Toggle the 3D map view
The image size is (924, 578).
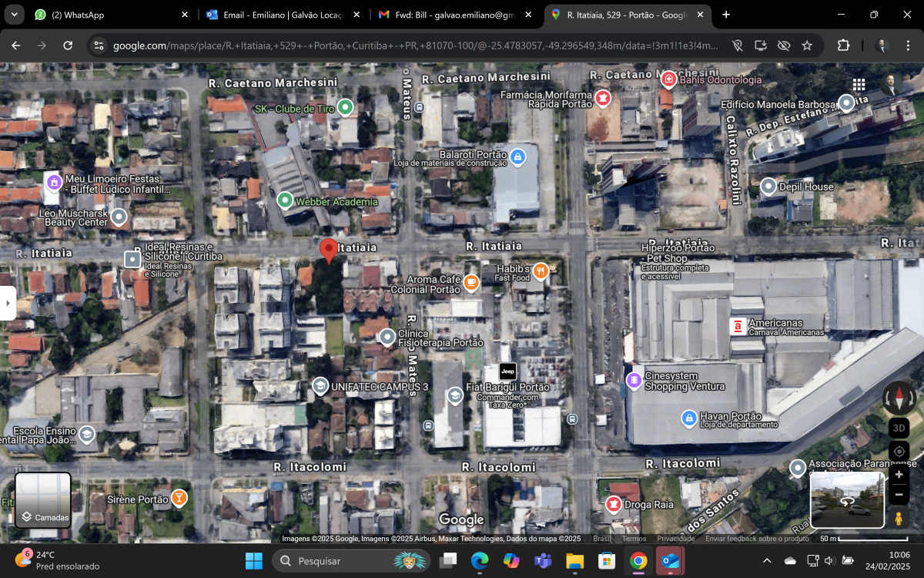(899, 428)
